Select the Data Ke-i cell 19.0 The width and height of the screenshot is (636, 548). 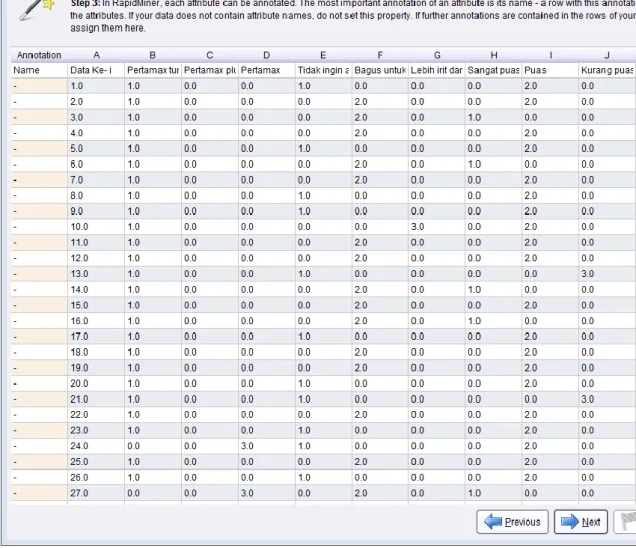coord(96,368)
